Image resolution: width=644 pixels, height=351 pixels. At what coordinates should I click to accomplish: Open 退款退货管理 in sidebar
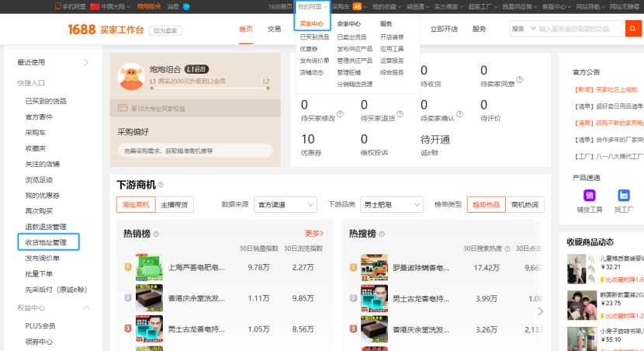click(x=46, y=227)
